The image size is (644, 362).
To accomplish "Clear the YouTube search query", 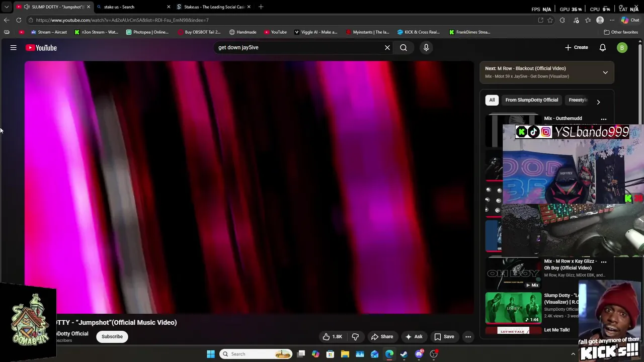I will pos(387,48).
